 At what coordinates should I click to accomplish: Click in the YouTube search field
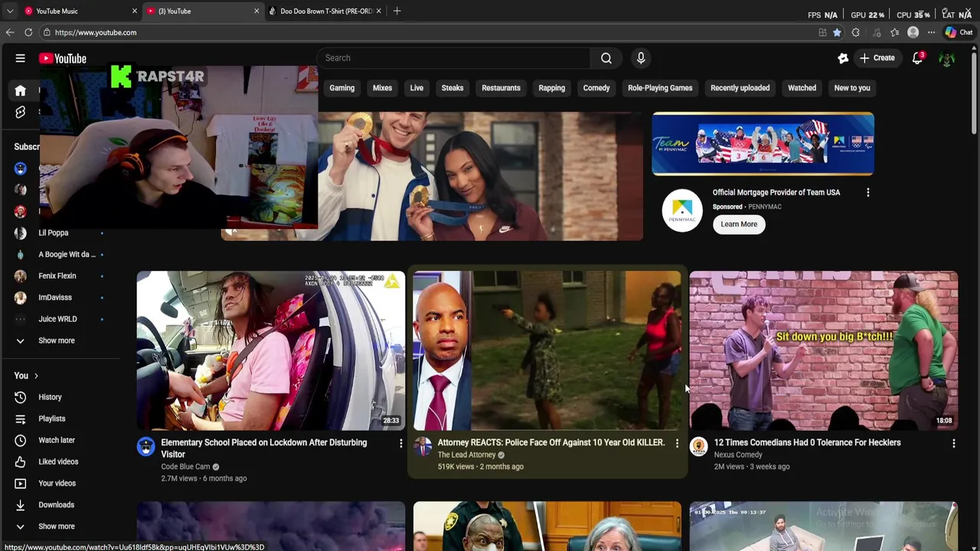(x=453, y=58)
